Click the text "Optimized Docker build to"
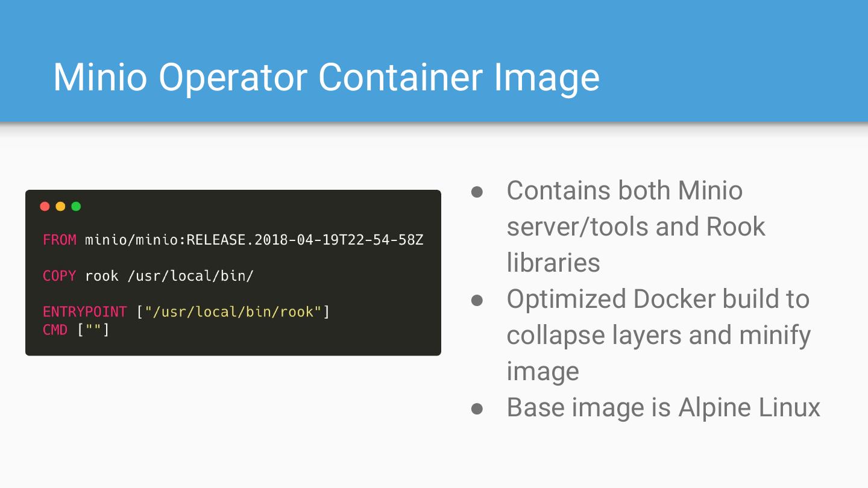Image resolution: width=868 pixels, height=488 pixels. tap(658, 299)
